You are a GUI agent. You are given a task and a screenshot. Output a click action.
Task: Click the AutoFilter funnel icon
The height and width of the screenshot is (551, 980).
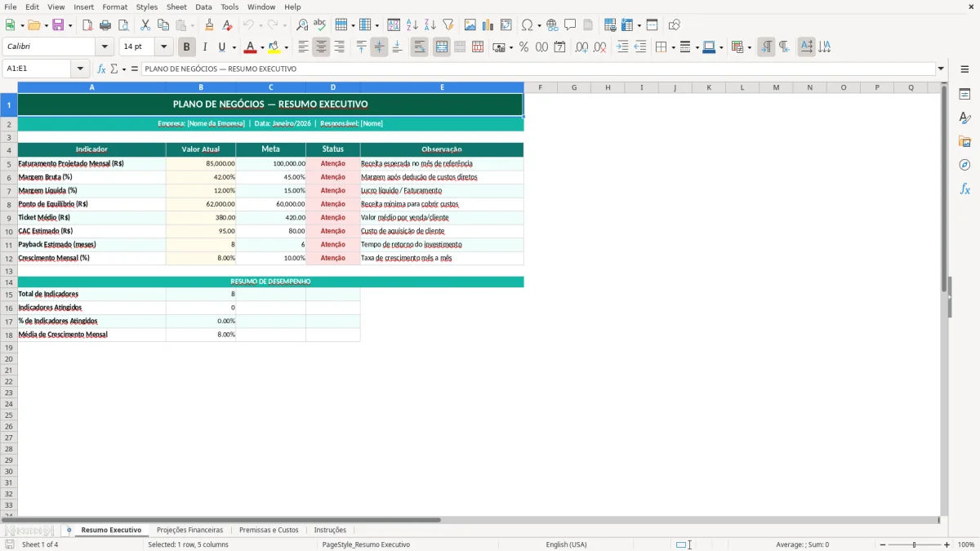coord(448,25)
